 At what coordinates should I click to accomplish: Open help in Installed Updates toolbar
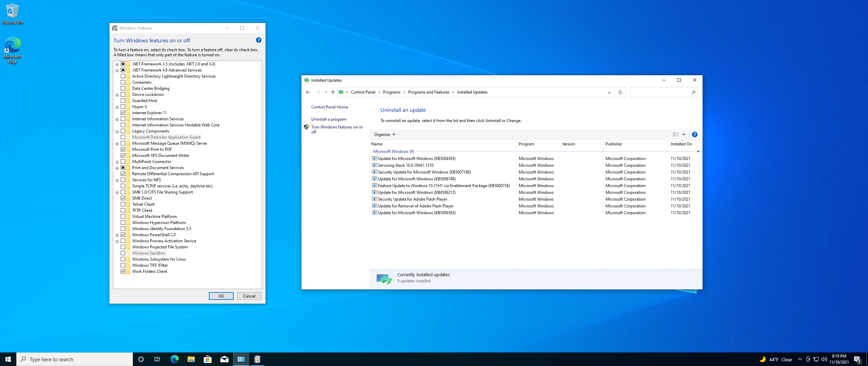point(694,135)
